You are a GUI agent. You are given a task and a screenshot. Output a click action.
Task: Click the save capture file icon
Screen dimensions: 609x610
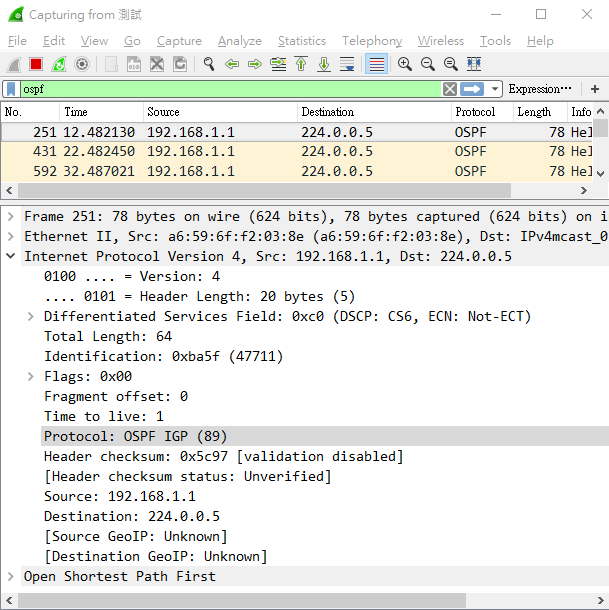[x=134, y=64]
